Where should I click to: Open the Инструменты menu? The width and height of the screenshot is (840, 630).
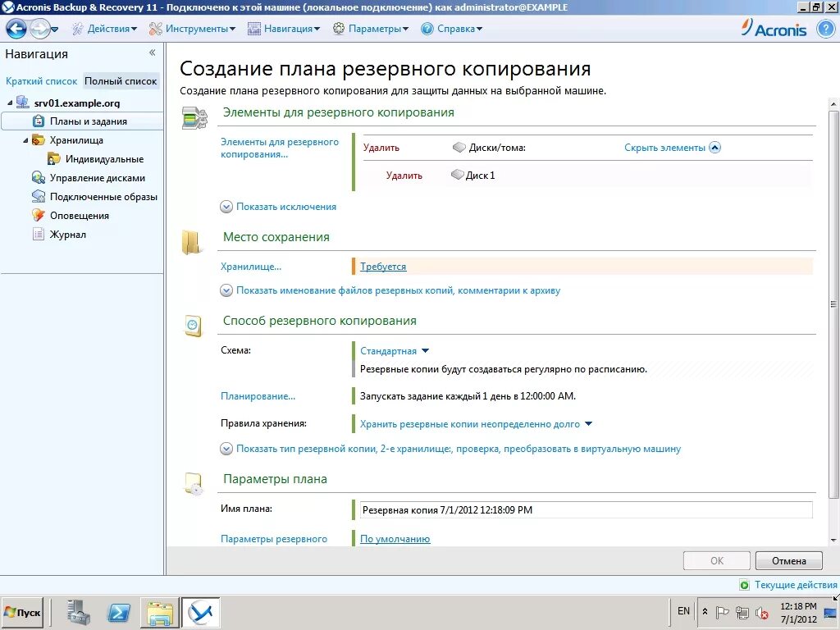[x=192, y=29]
